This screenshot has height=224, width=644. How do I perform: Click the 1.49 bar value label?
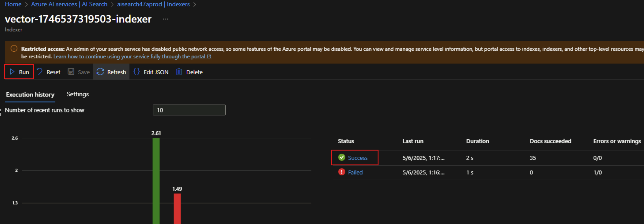pyautogui.click(x=177, y=189)
